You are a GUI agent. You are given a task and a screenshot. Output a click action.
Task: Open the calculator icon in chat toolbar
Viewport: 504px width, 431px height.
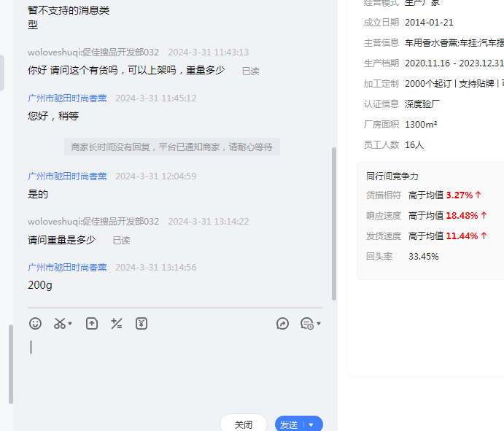pyautogui.click(x=117, y=323)
